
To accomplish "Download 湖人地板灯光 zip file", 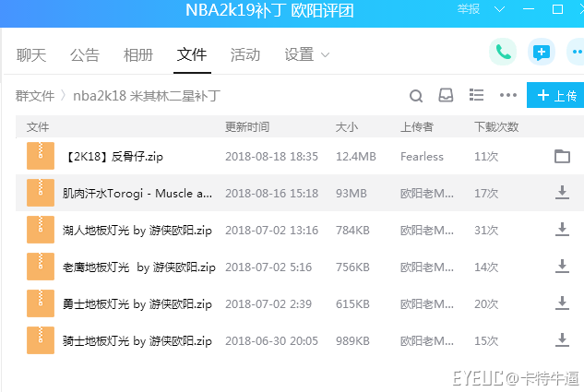I will (562, 230).
